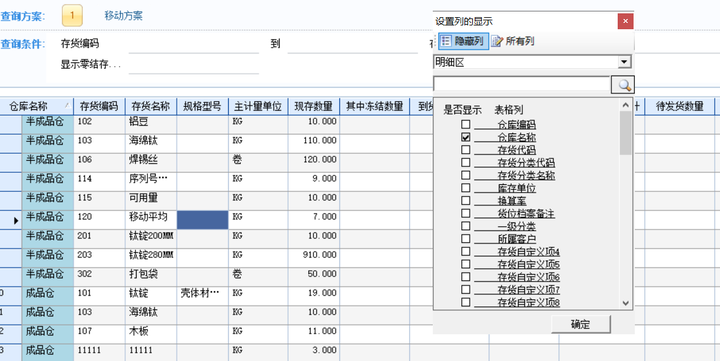The image size is (720, 361).
Task: Click the 存货自定义项4 column label
Action: point(529,252)
